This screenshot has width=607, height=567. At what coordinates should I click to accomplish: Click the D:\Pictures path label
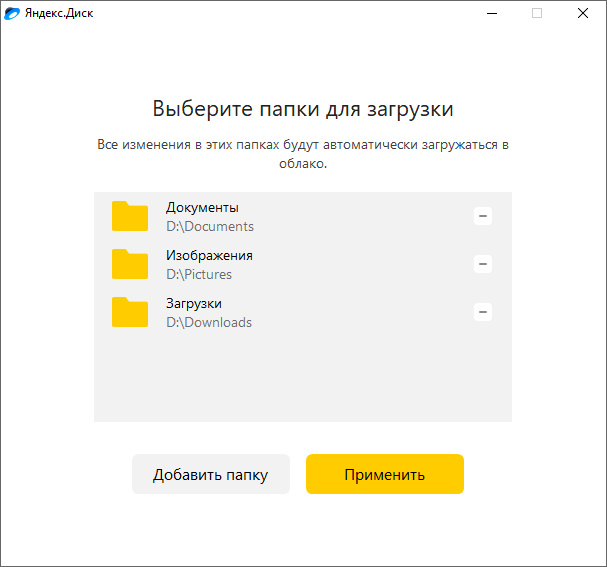(x=199, y=274)
